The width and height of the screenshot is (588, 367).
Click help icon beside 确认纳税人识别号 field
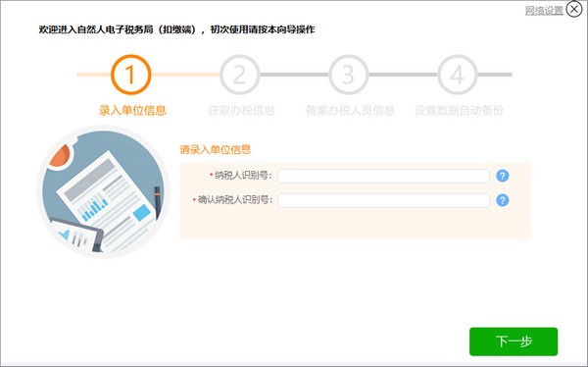point(503,200)
